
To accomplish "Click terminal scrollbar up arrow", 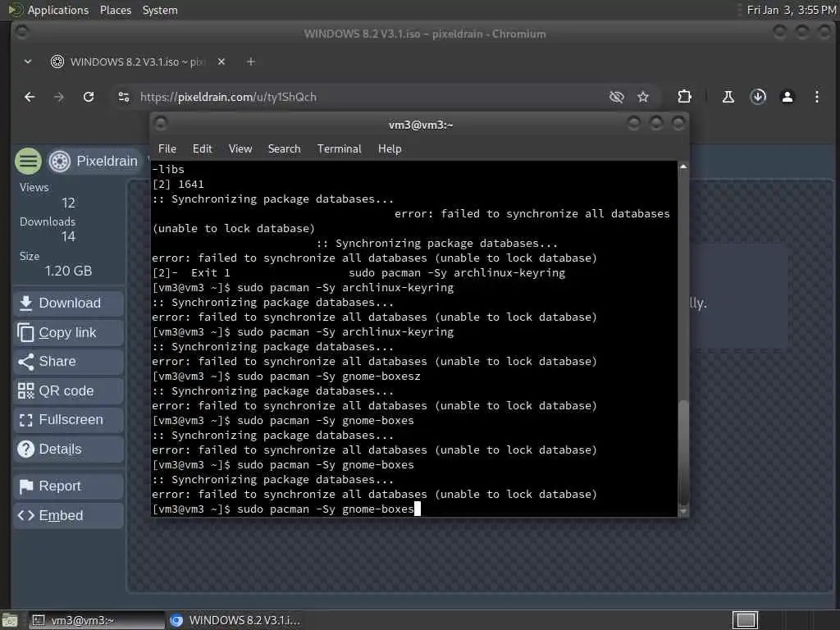I will coord(683,167).
